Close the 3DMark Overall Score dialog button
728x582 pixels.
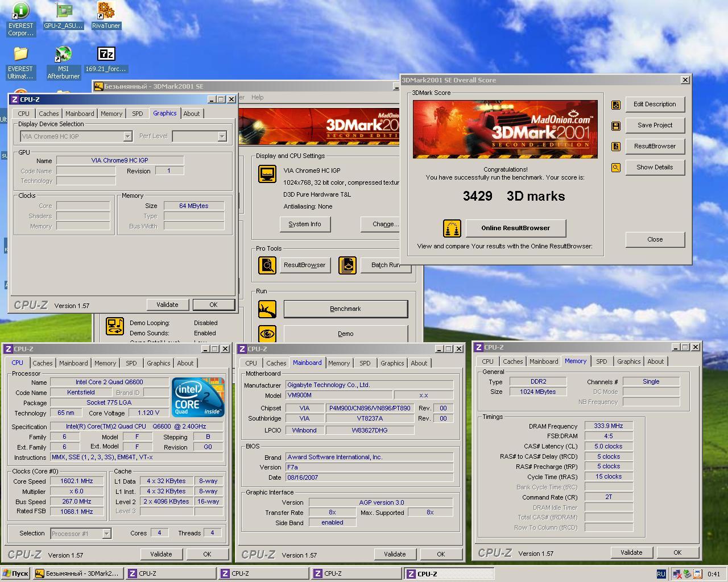[x=655, y=240]
